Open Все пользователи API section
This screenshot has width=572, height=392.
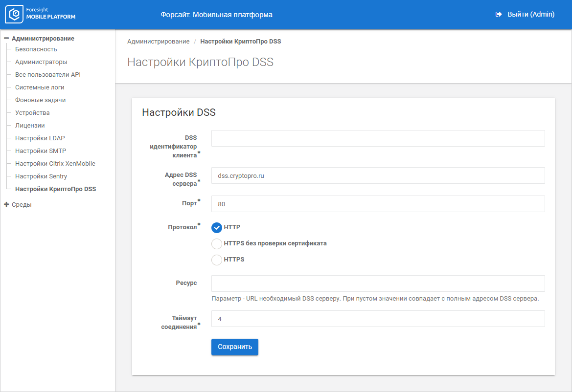tap(47, 75)
